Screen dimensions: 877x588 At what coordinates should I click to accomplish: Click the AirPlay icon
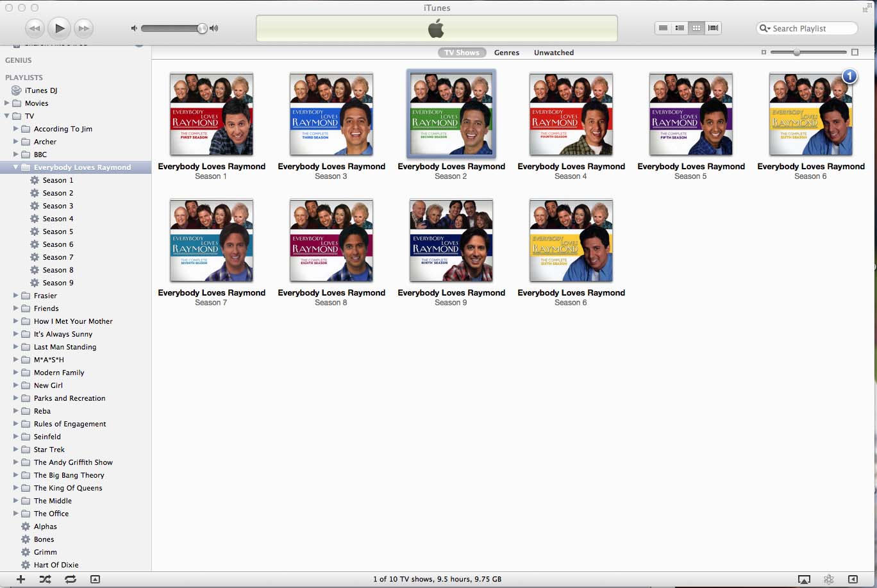coord(804,579)
